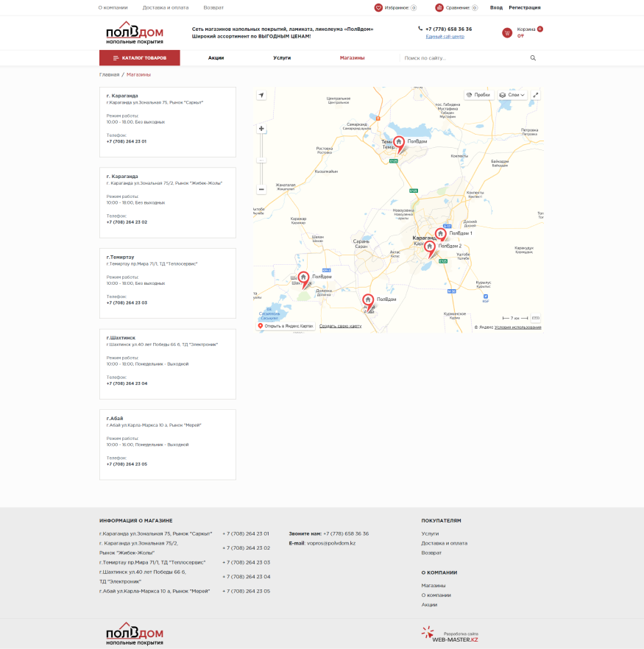Click Единый call-центр link
The width and height of the screenshot is (644, 649).
445,37
